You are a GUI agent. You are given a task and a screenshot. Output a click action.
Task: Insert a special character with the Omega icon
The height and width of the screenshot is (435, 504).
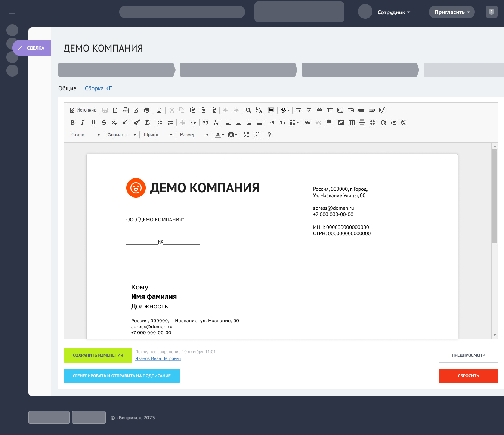(383, 122)
